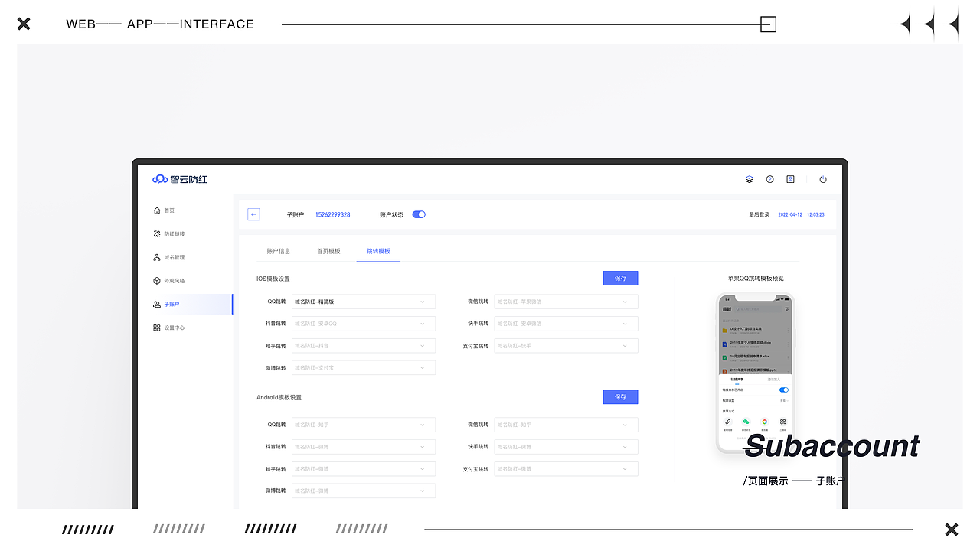Open 域名管理 in the sidebar
The height and width of the screenshot is (551, 980).
point(169,257)
